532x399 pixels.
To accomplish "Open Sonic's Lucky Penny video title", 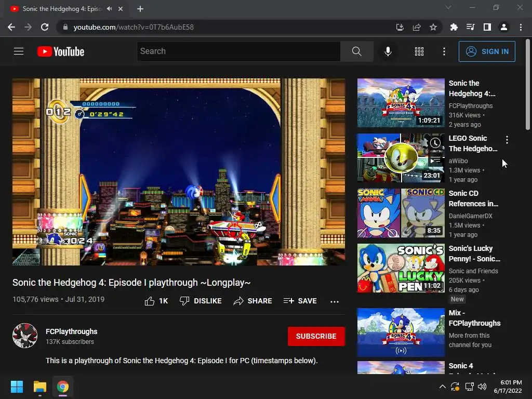I will point(474,254).
